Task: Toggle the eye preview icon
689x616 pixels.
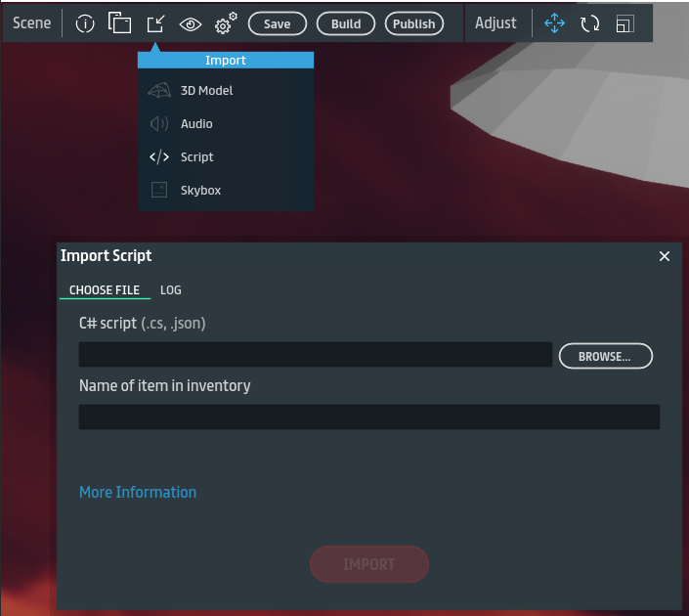Action: (191, 24)
